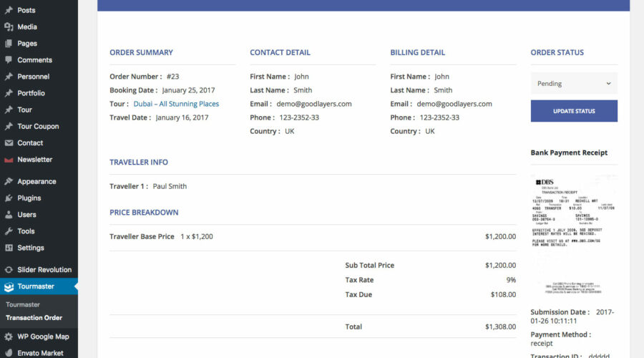The width and height of the screenshot is (644, 358).
Task: Open the Pending order status dropdown
Action: 574,83
